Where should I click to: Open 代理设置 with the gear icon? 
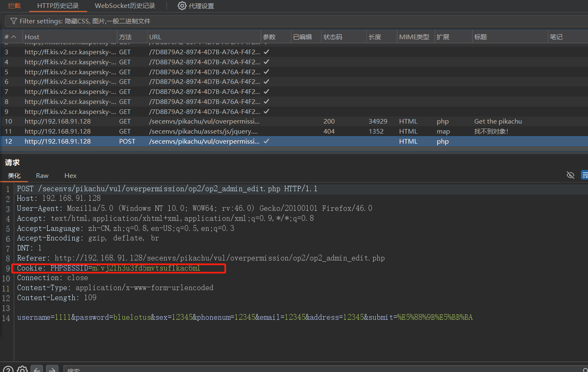pyautogui.click(x=196, y=6)
